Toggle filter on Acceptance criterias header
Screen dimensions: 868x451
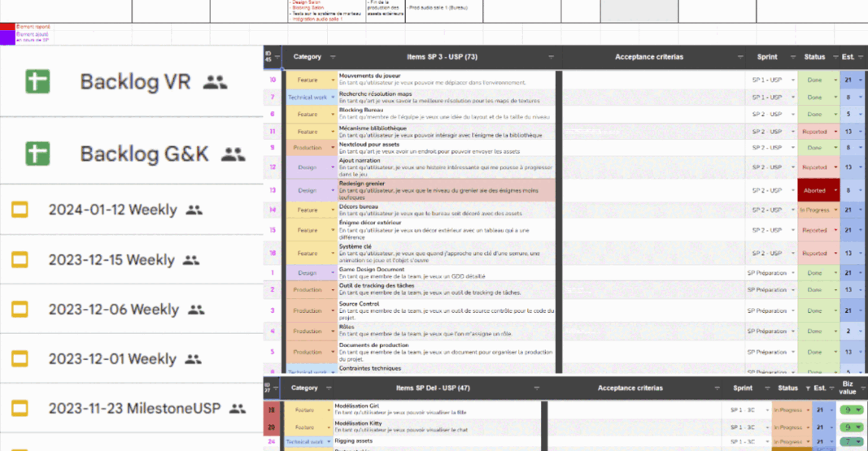[x=740, y=57]
